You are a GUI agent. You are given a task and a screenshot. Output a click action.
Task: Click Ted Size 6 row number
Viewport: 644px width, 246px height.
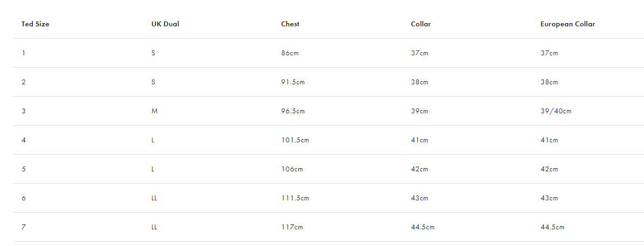coord(24,198)
